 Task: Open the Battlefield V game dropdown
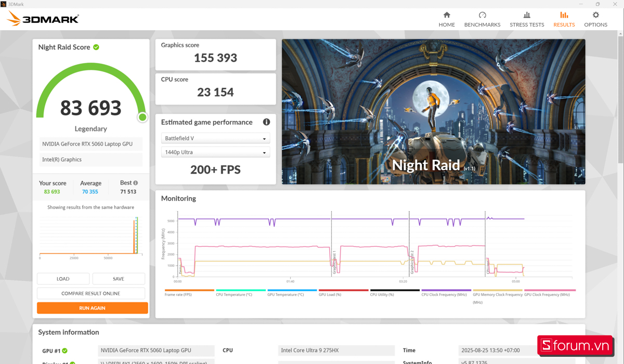215,138
